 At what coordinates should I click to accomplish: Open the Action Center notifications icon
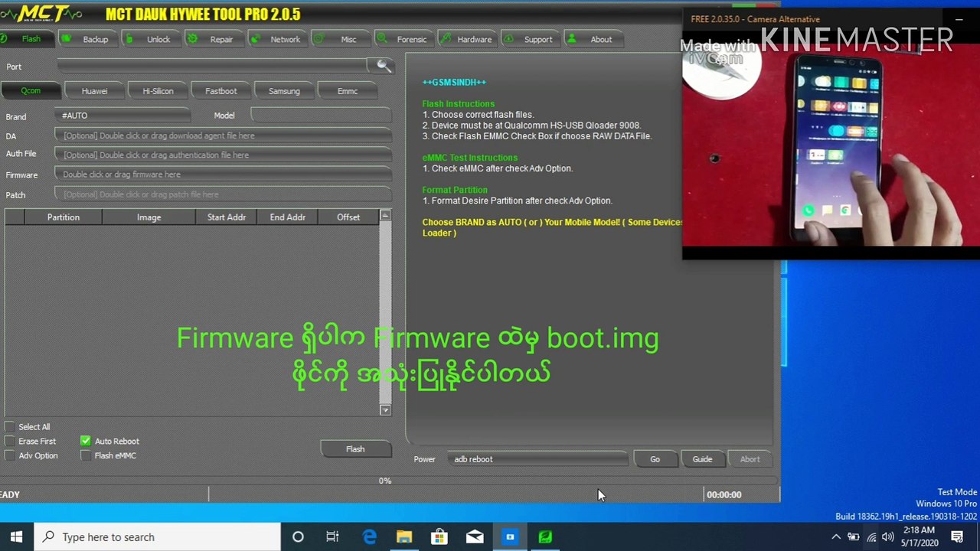pos(958,537)
